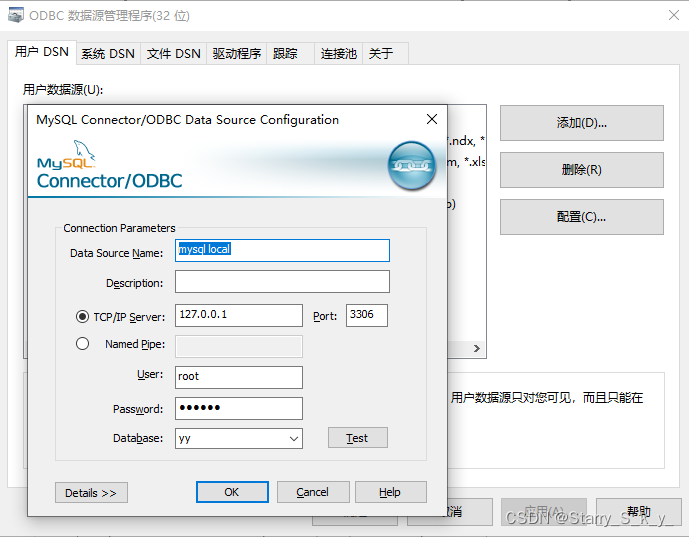Image resolution: width=689 pixels, height=537 pixels.
Task: Click the 删除(R) button
Action: [582, 170]
